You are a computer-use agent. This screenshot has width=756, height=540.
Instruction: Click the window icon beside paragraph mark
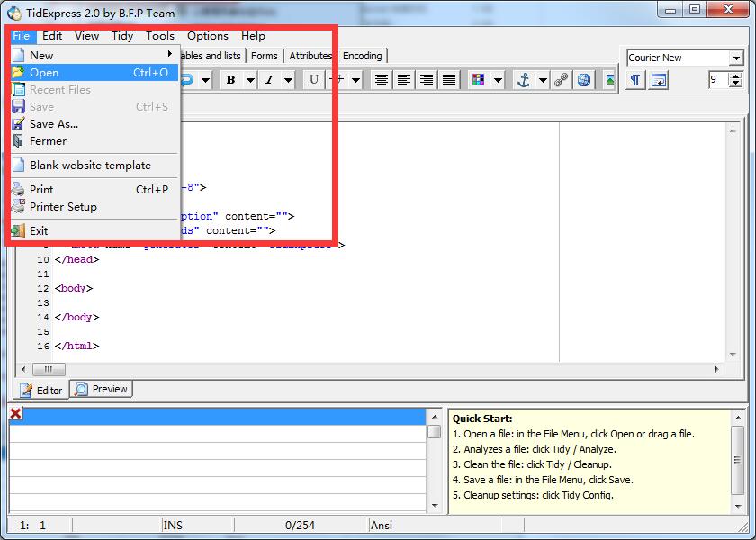tap(658, 80)
